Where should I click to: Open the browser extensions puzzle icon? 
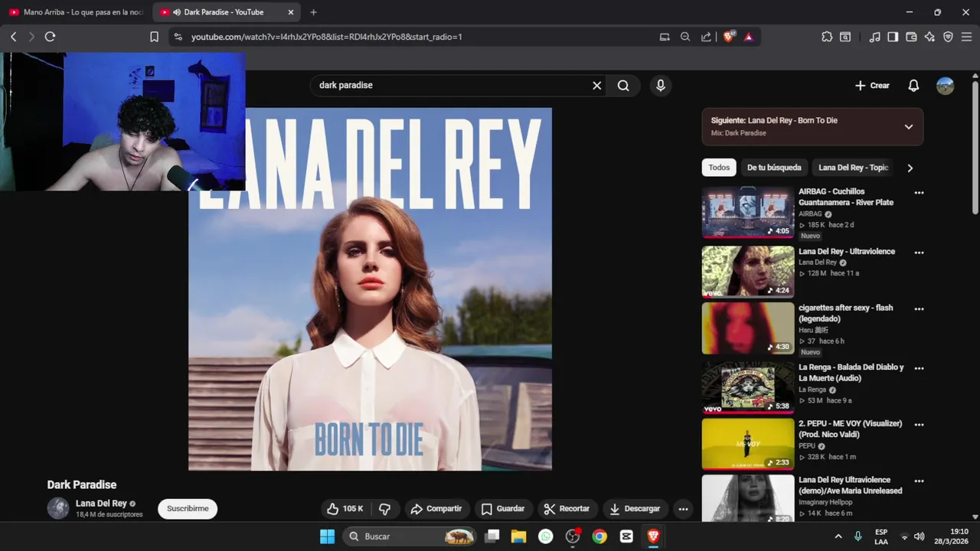click(827, 37)
